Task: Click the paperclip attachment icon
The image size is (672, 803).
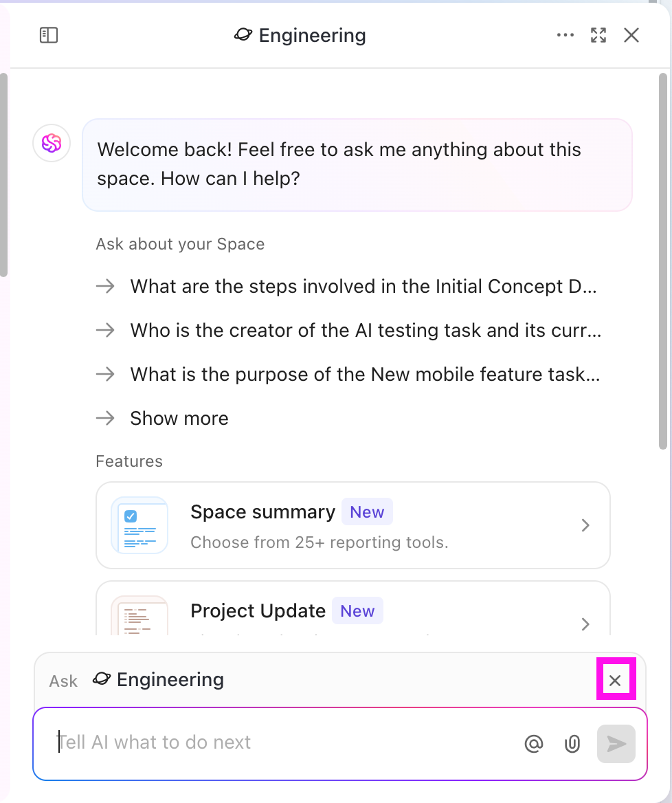Action: tap(572, 744)
